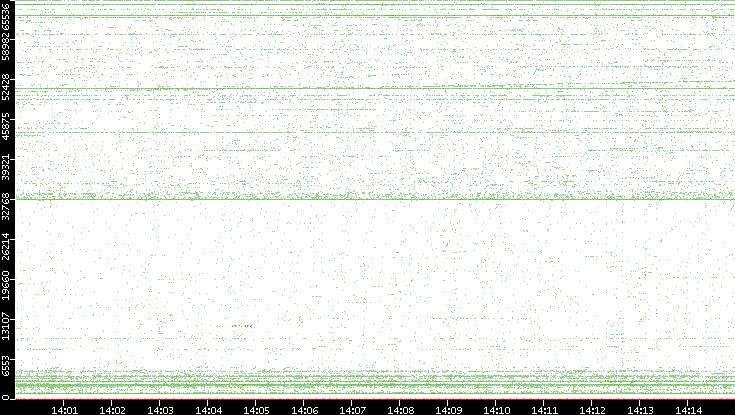Click the 14:05 time axis label
The image size is (735, 415).
coord(256,409)
